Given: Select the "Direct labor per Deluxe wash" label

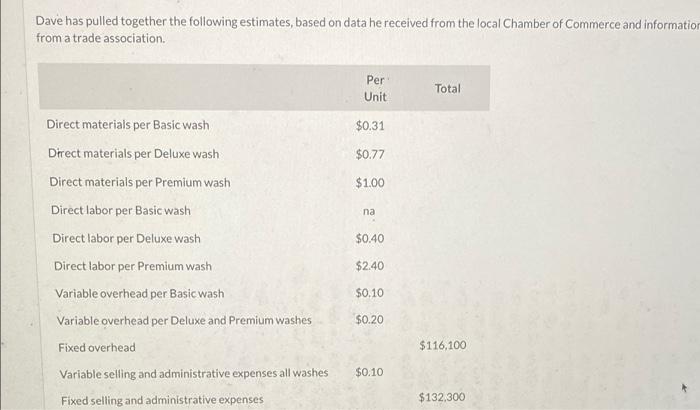Looking at the screenshot, I should (126, 239).
